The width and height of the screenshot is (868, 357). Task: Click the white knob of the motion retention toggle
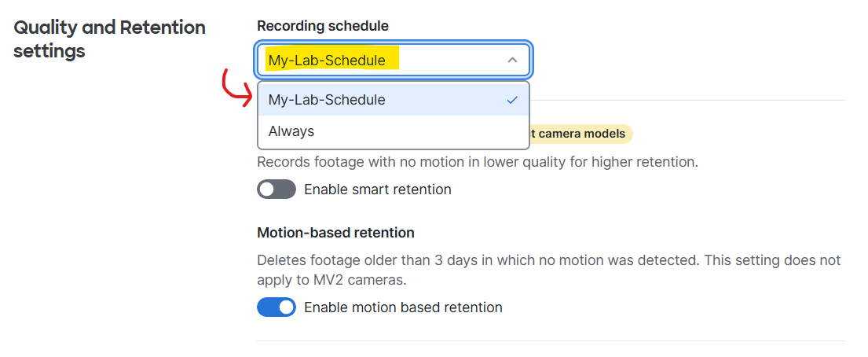coord(286,307)
